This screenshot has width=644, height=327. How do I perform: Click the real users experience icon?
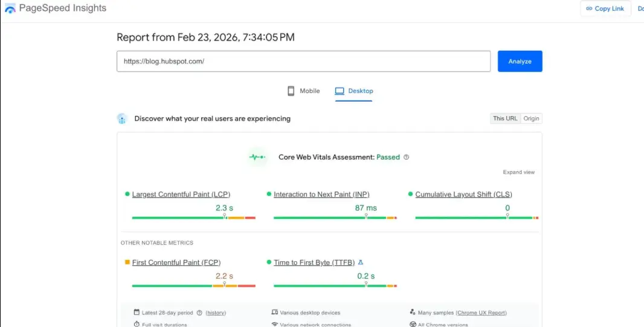[121, 118]
